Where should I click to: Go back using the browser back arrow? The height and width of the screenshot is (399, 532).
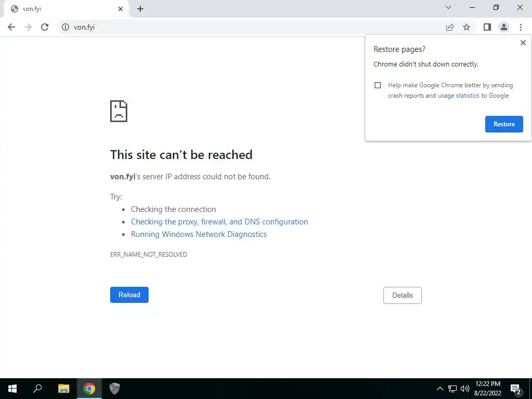coord(11,27)
